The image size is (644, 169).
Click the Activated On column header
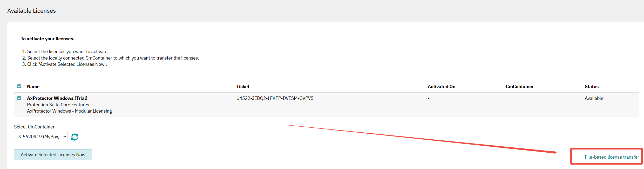coord(441,87)
